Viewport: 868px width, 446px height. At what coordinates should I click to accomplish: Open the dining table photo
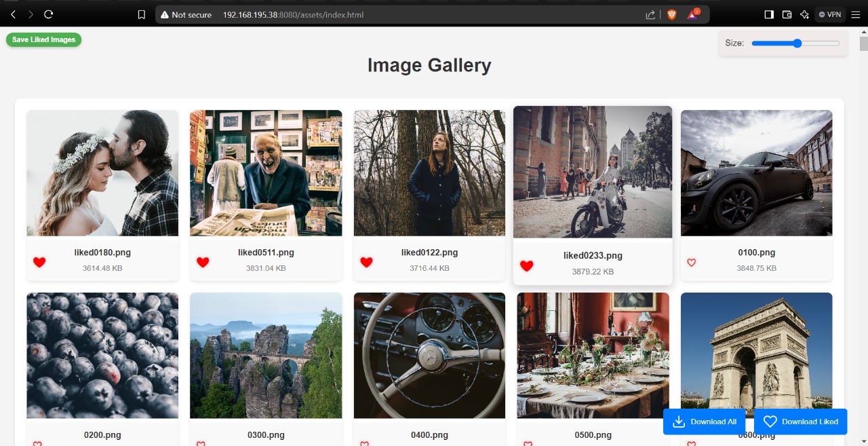click(593, 355)
